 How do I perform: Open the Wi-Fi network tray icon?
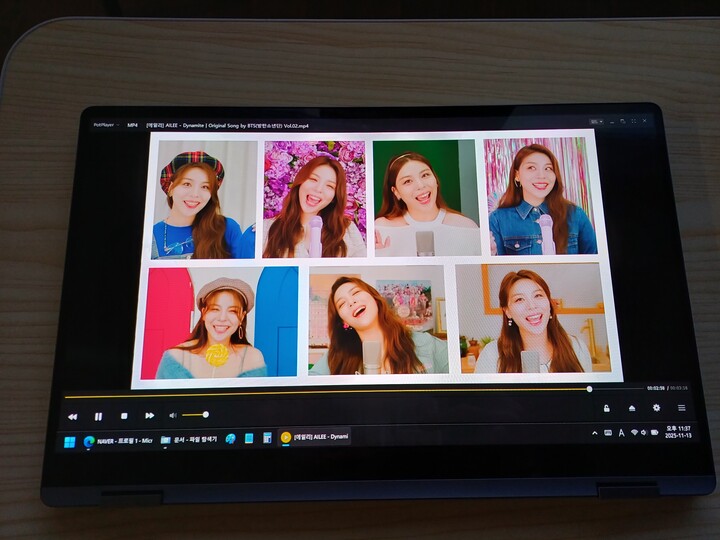[634, 433]
